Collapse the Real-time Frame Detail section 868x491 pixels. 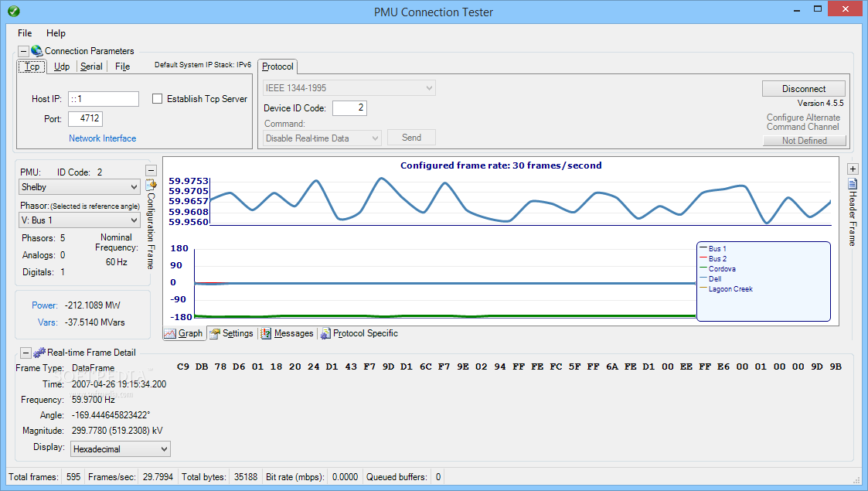click(26, 353)
